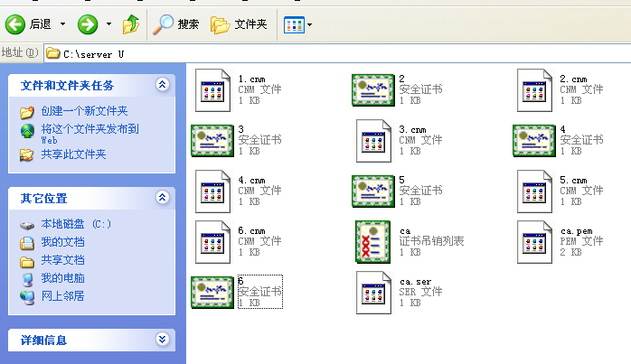631x364 pixels.
Task: Open the Search (搜索) pane
Action: click(x=176, y=24)
